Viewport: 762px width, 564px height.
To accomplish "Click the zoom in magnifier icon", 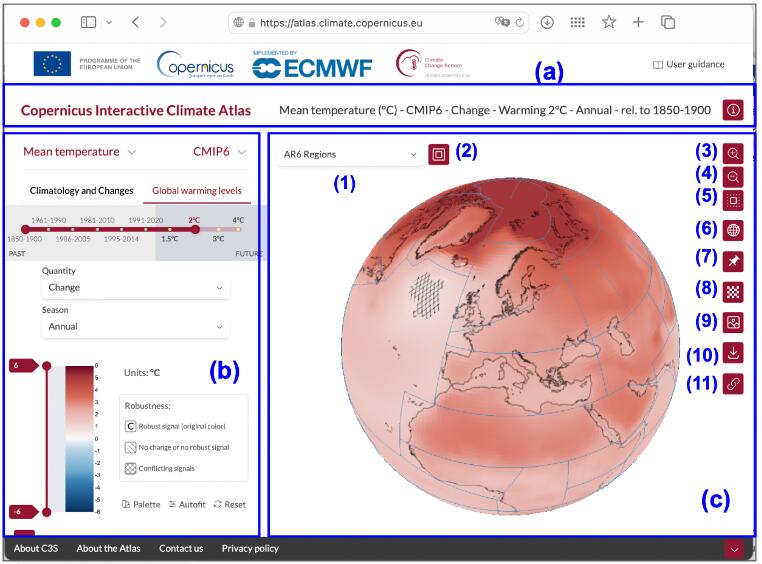I will [733, 154].
